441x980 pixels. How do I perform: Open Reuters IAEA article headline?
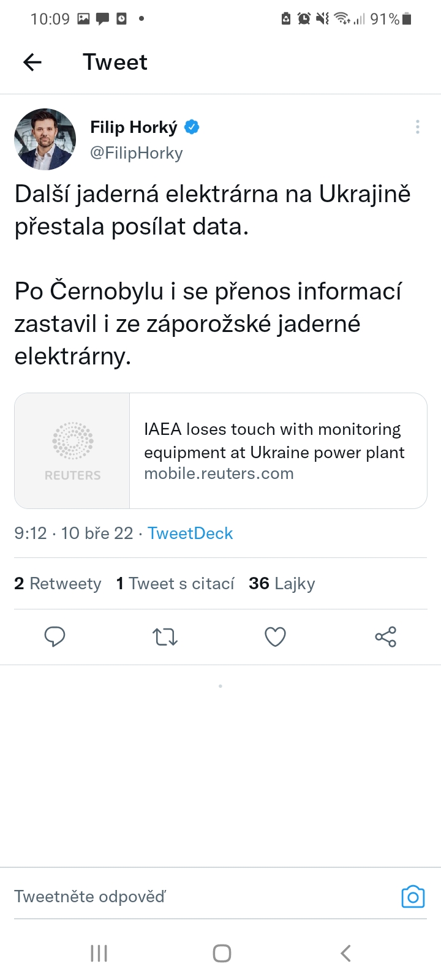pos(274,441)
